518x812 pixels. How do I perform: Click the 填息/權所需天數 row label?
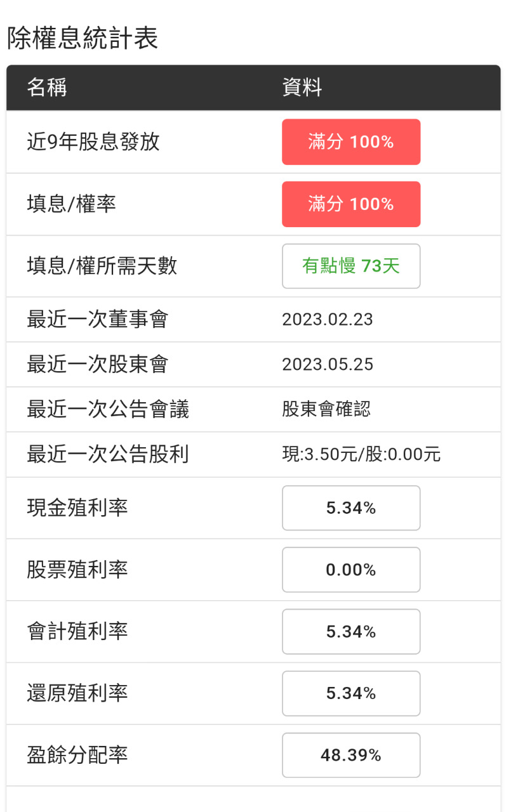[102, 266]
